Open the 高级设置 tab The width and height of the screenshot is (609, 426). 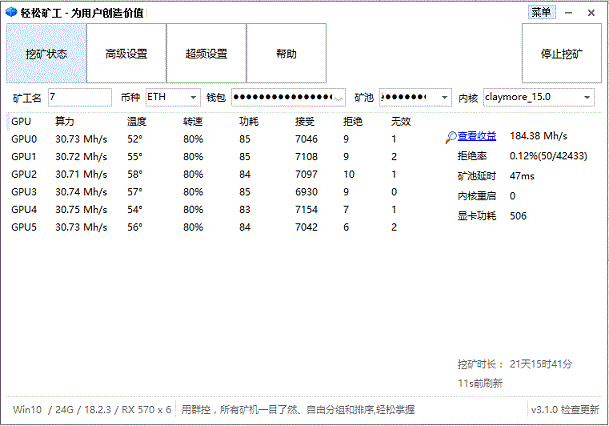click(126, 53)
